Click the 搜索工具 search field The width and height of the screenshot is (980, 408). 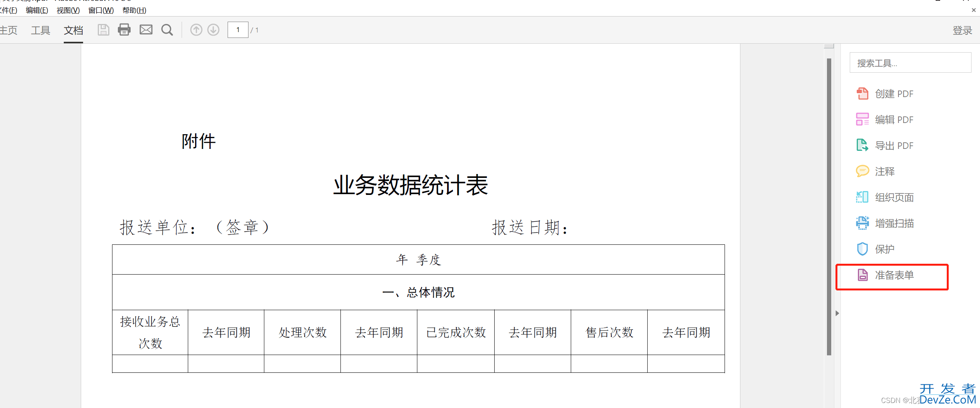coord(910,63)
